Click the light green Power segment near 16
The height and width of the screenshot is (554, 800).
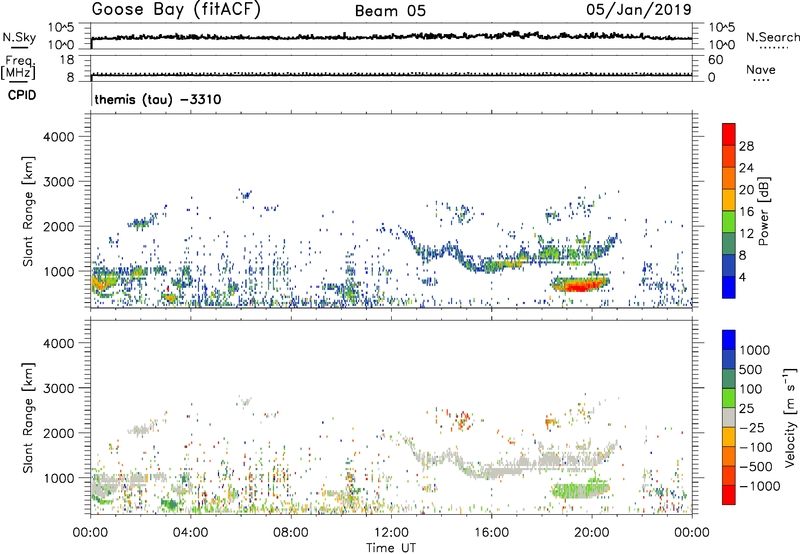coord(729,222)
